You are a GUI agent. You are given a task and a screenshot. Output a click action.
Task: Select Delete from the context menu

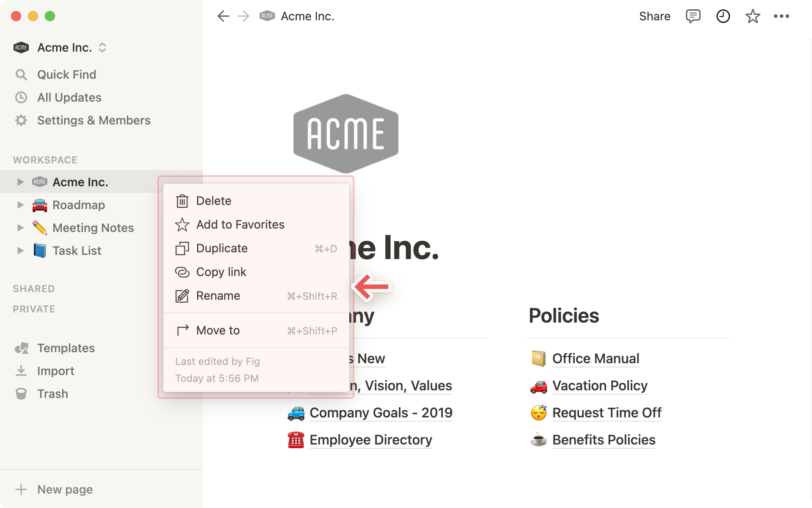(x=214, y=201)
